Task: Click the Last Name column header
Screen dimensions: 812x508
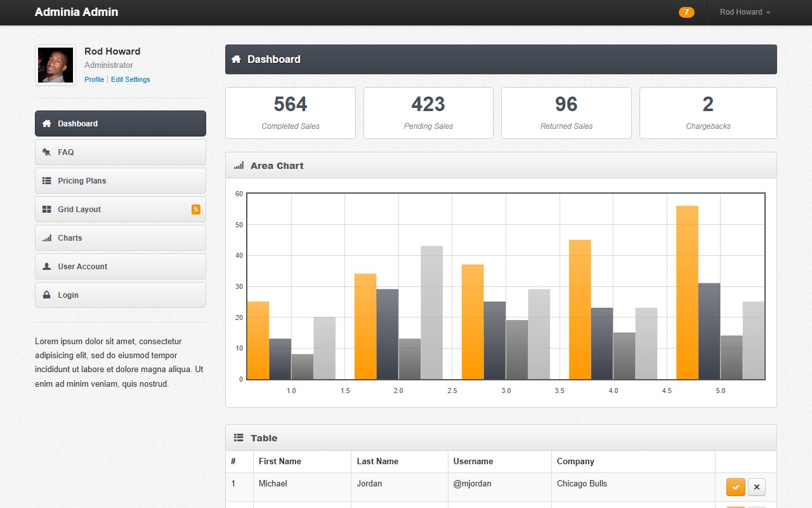Action: click(400, 462)
